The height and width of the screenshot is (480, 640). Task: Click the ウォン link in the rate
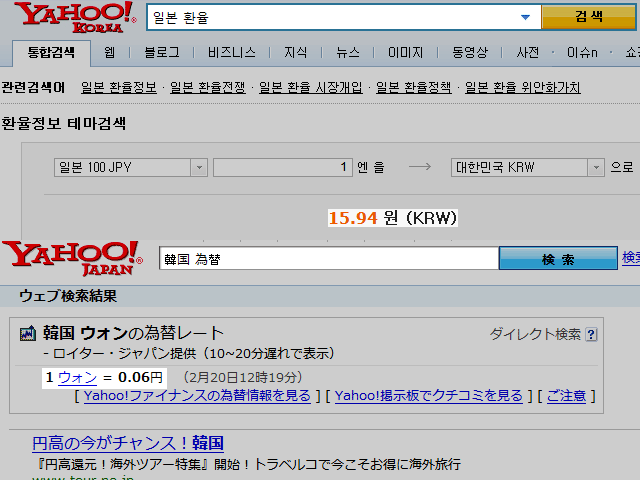[78, 378]
